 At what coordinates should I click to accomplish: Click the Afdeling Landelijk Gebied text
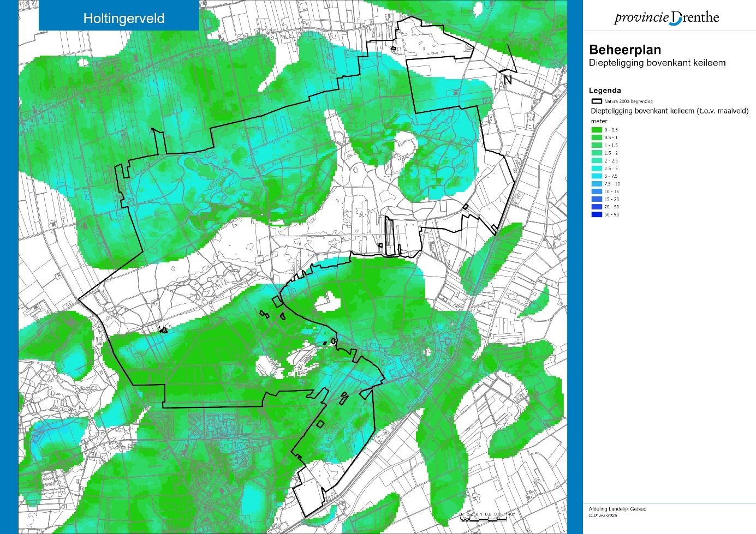click(x=617, y=509)
